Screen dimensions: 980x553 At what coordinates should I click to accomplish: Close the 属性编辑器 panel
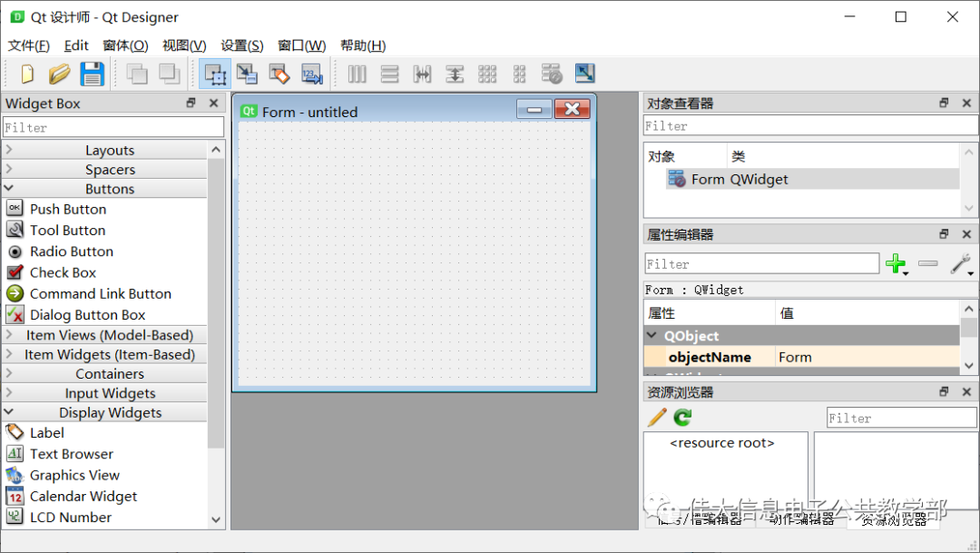click(966, 234)
